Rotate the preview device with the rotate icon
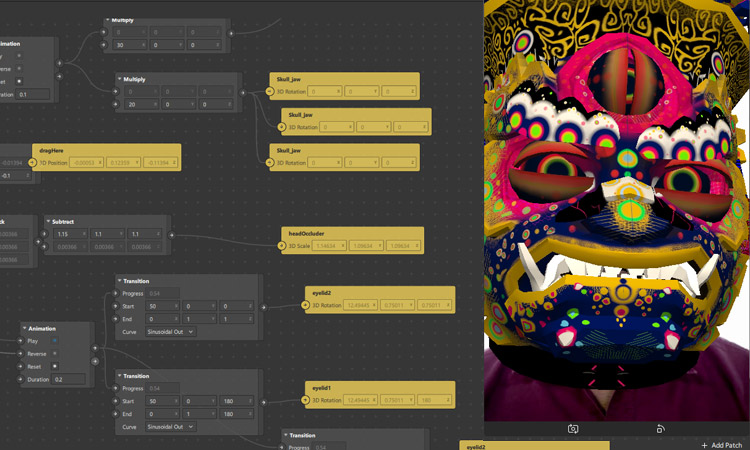The image size is (750, 450). click(x=660, y=429)
